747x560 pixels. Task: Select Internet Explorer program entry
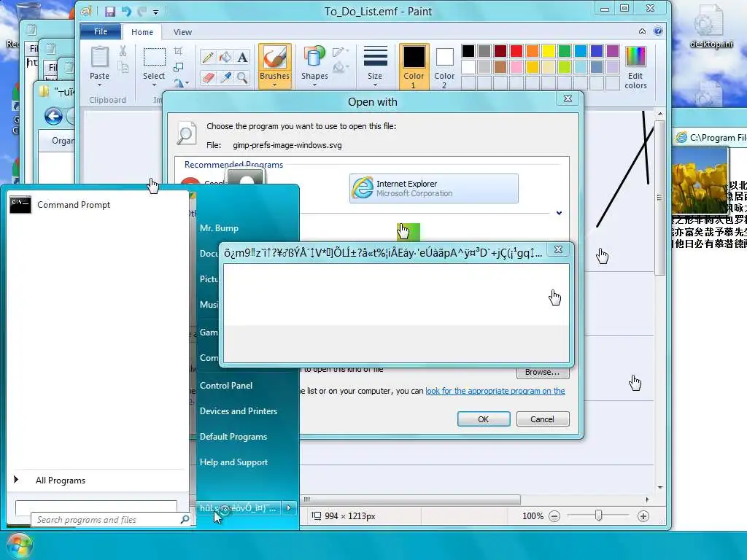click(x=433, y=189)
